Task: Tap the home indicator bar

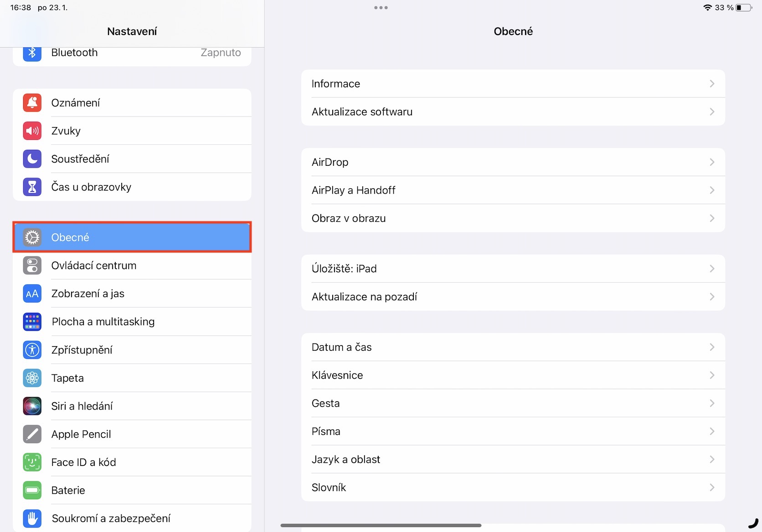Action: click(x=381, y=525)
